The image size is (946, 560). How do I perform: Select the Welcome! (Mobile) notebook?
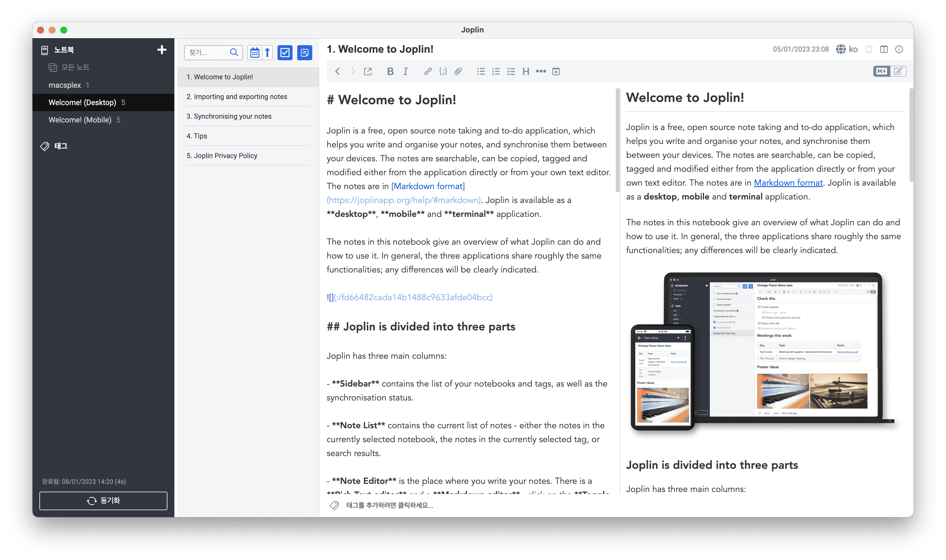coord(80,120)
